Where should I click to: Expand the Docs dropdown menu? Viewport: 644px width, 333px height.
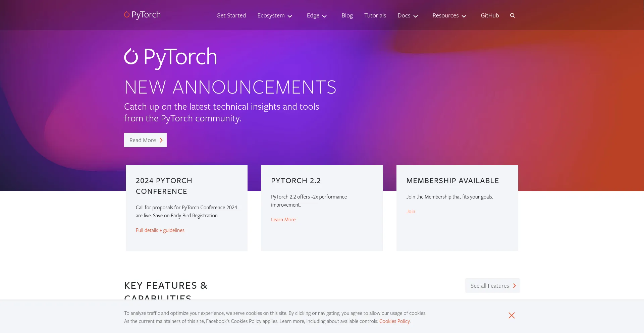408,15
